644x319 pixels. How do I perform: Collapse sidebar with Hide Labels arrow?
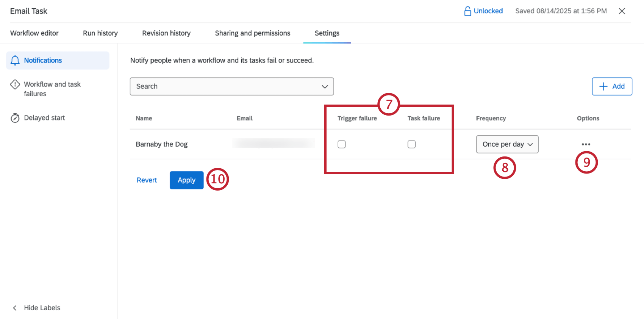coord(15,308)
